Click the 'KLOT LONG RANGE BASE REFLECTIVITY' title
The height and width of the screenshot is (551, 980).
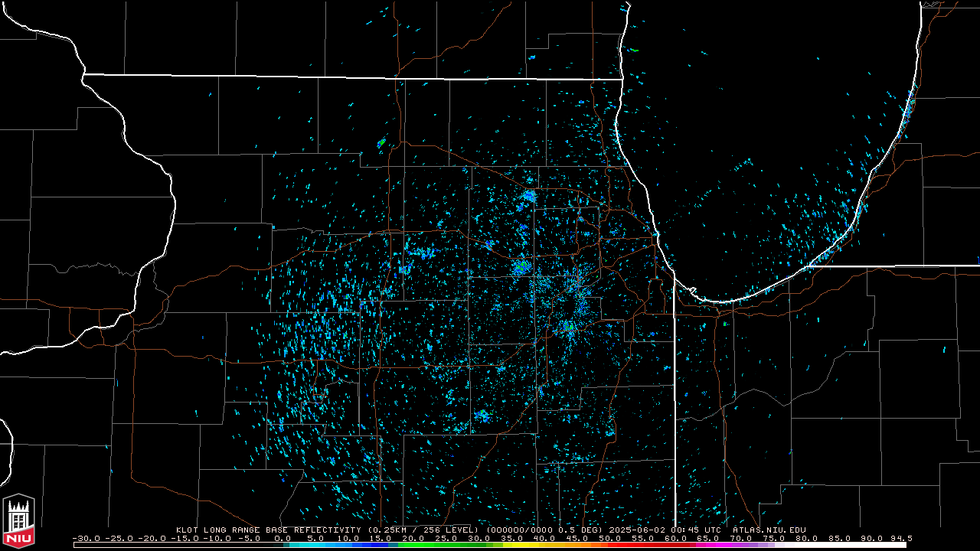(x=269, y=530)
